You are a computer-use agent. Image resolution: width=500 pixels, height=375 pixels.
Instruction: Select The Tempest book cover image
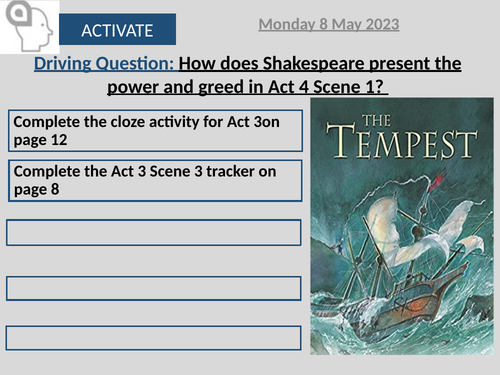pyautogui.click(x=402, y=226)
